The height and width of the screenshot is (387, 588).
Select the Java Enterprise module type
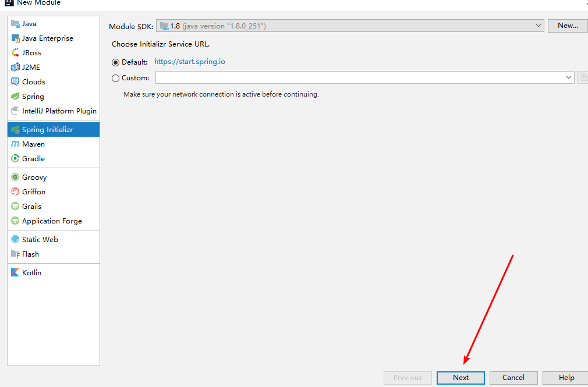[48, 38]
